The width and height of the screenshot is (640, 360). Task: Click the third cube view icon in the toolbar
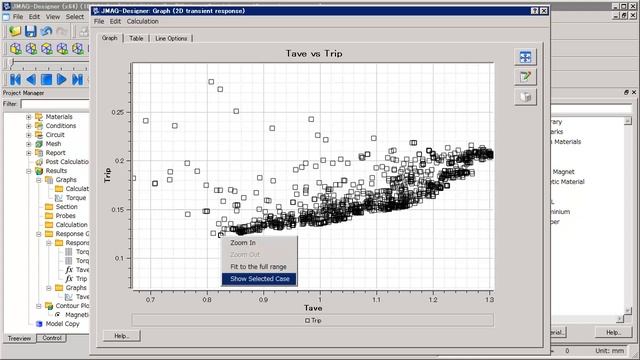click(47, 49)
